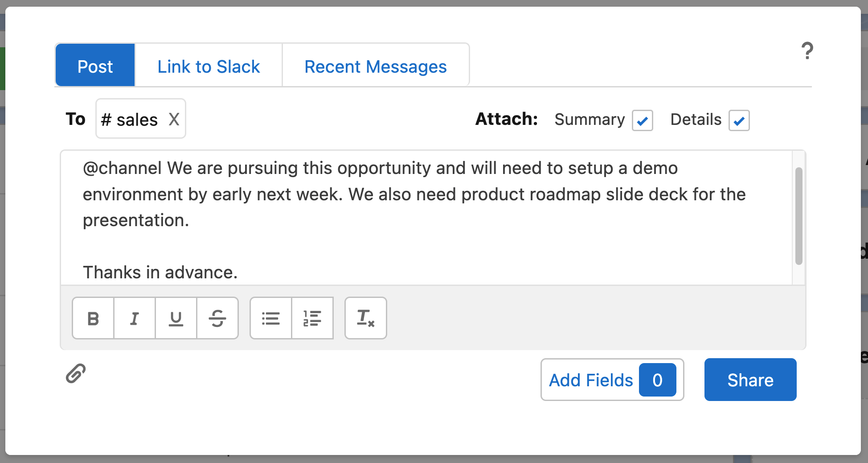Click the paperclip attachment icon
This screenshot has height=463, width=868.
(76, 373)
